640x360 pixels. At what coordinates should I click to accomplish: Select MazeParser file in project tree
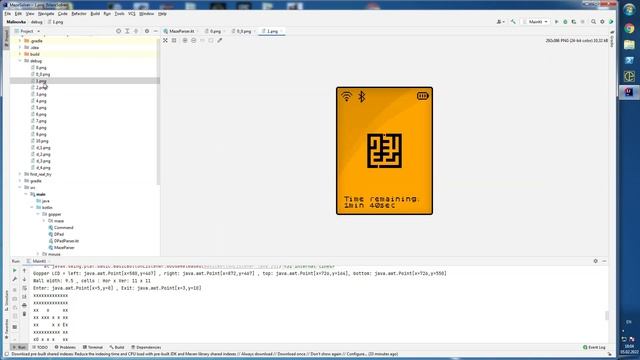click(x=62, y=247)
